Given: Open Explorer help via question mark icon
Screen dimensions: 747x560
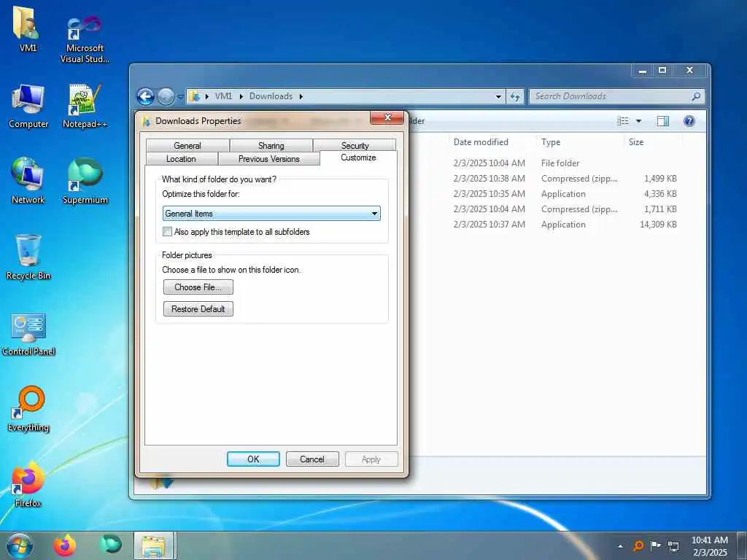Looking at the screenshot, I should point(689,121).
